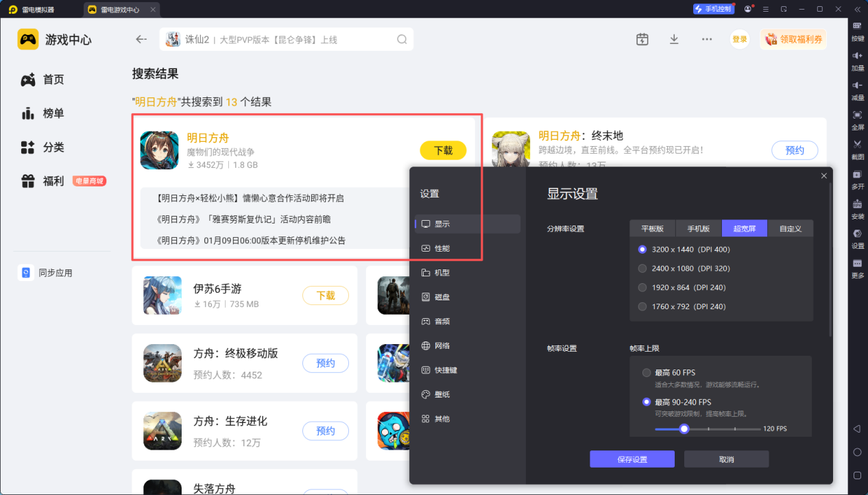This screenshot has width=868, height=495.
Task: Open the hamburger menu in title bar
Action: coord(765,9)
